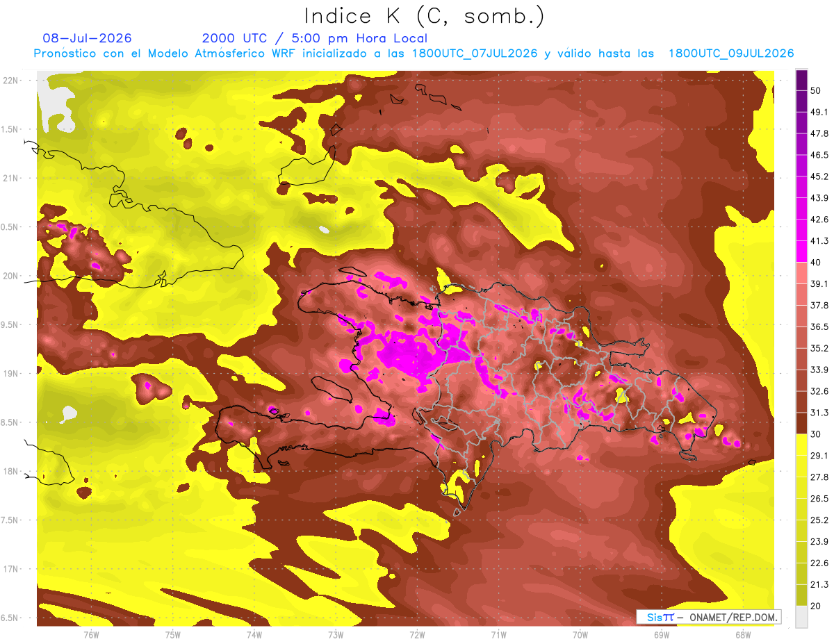
Task: Click the '20N' latitude label
Action: pos(12,276)
